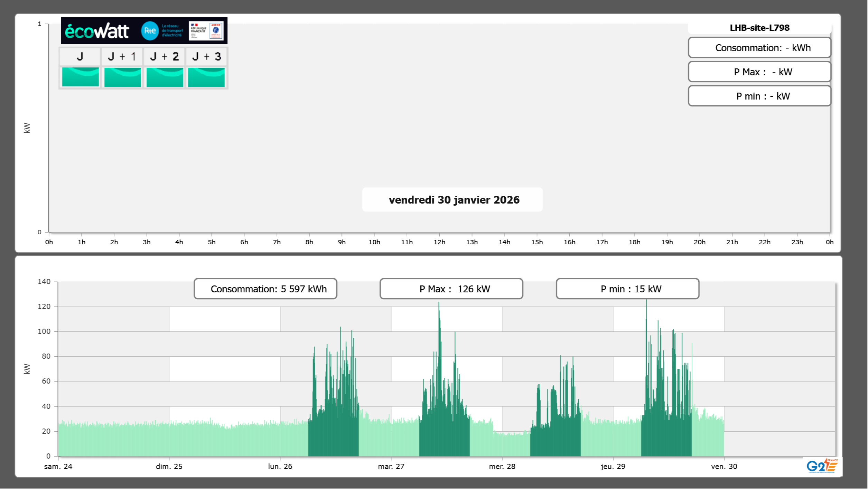The width and height of the screenshot is (868, 489).
Task: Click the green signal icon under J + 1
Action: tap(122, 77)
